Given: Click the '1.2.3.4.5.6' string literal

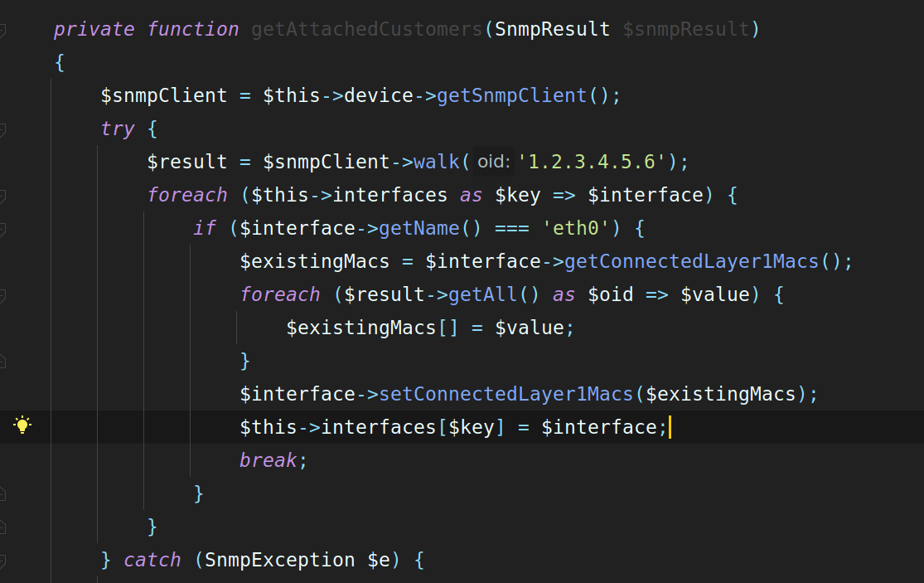Looking at the screenshot, I should tap(592, 162).
